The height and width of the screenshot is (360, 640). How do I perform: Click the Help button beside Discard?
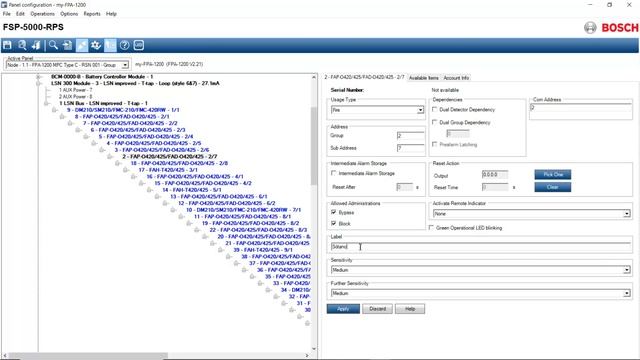(x=410, y=309)
